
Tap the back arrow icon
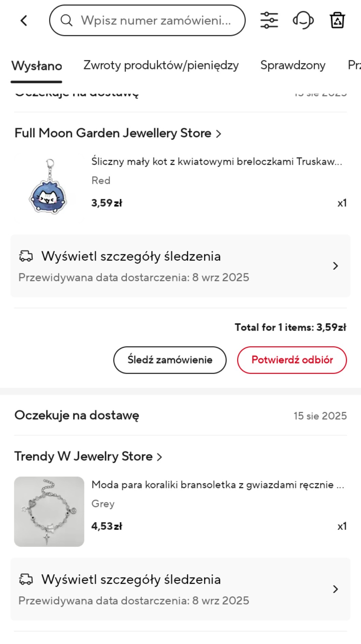(x=24, y=21)
